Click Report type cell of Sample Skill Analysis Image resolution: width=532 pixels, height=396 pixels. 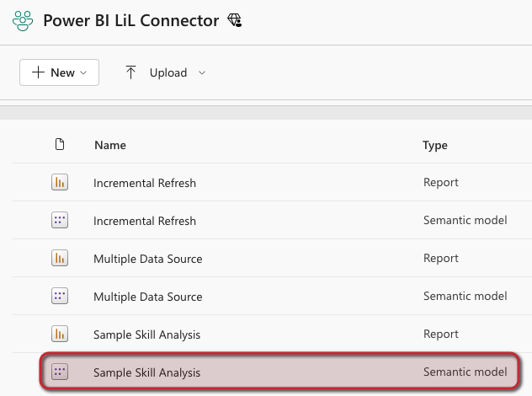[x=441, y=334]
